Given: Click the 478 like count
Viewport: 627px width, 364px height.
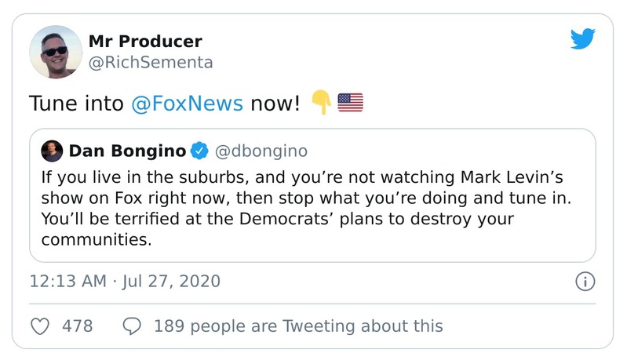Looking at the screenshot, I should (77, 326).
